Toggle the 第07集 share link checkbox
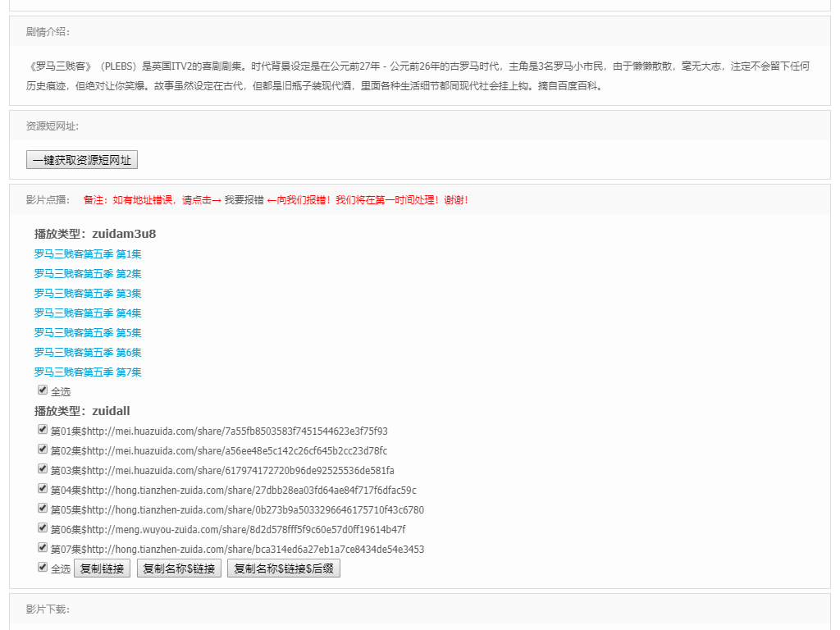This screenshot has width=840, height=630. pyautogui.click(x=43, y=547)
